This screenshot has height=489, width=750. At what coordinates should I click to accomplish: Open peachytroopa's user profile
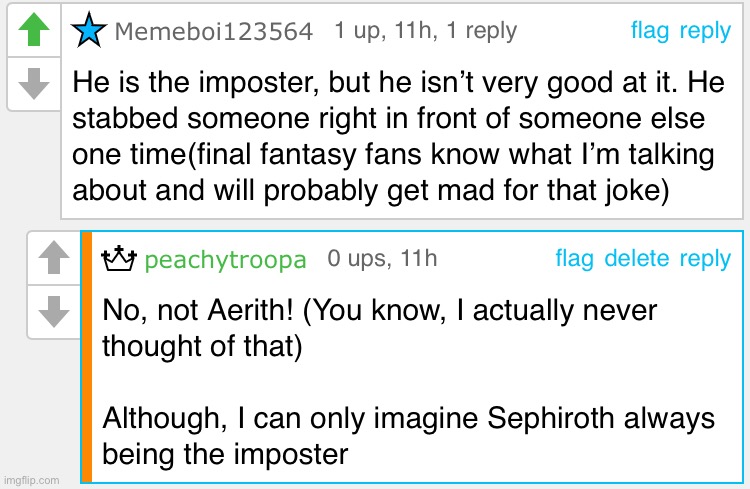click(225, 261)
